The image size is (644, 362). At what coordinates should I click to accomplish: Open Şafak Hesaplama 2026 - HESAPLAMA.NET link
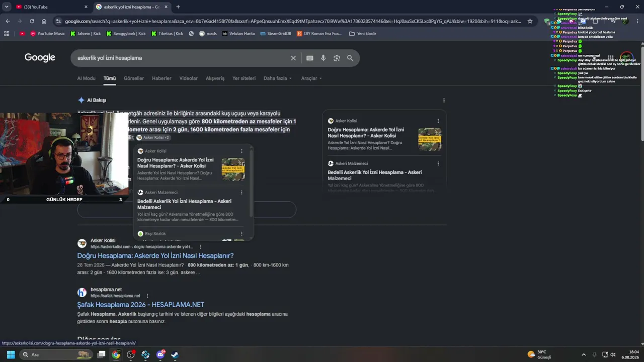point(140,305)
